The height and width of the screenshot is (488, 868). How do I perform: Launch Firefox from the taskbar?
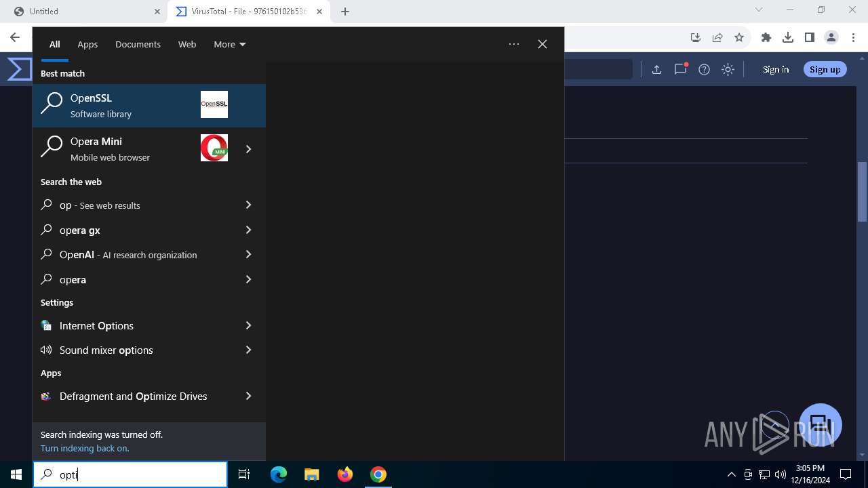click(x=345, y=474)
